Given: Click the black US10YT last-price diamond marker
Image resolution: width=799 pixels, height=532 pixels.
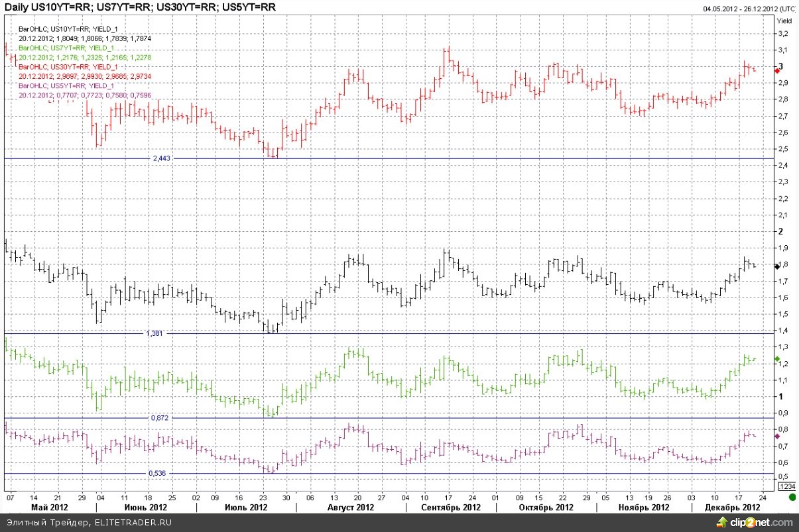Looking at the screenshot, I should (777, 266).
